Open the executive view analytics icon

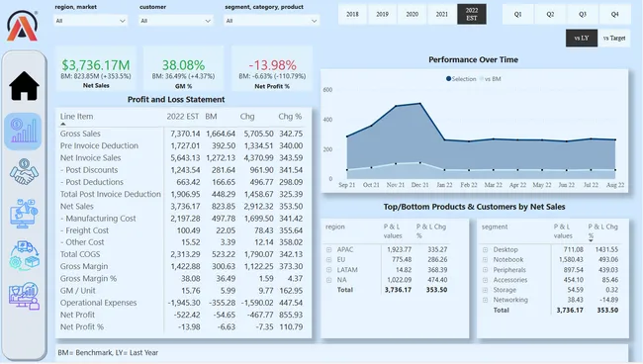point(24,296)
